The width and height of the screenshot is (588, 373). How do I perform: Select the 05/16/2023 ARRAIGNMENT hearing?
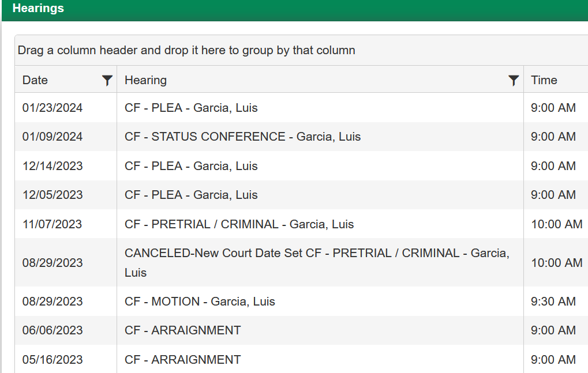(182, 360)
